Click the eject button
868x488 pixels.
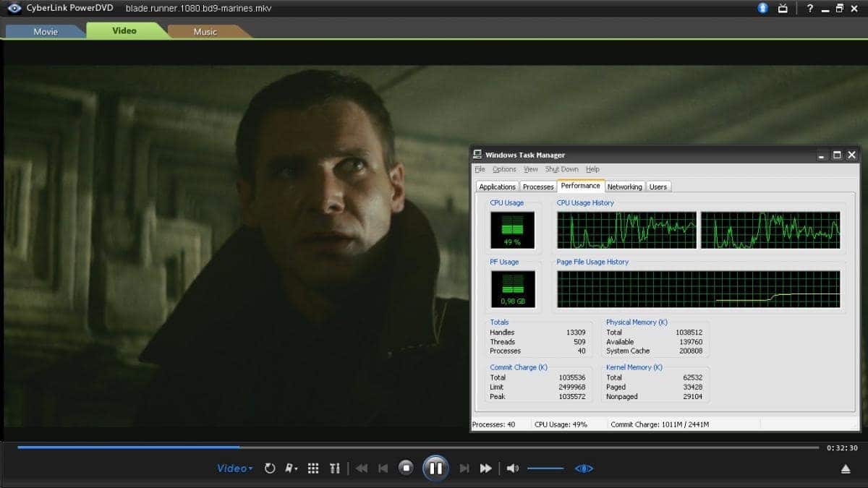click(845, 469)
